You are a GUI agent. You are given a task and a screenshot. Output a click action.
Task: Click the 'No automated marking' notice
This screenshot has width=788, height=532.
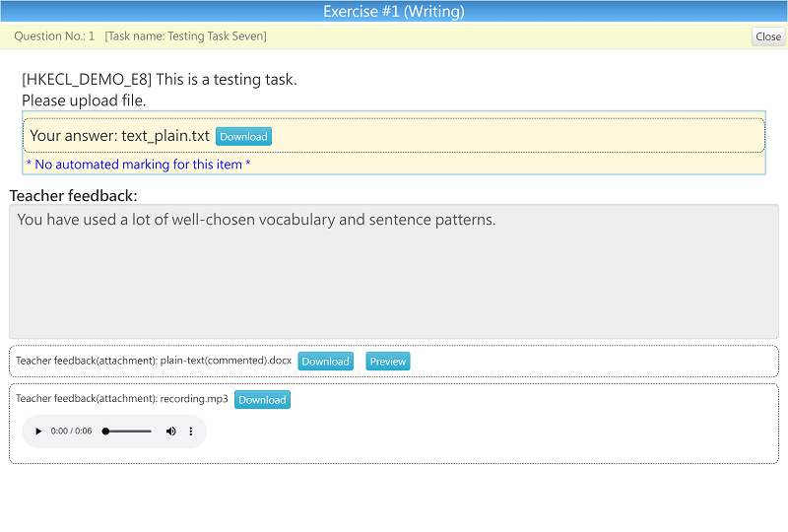(x=138, y=165)
